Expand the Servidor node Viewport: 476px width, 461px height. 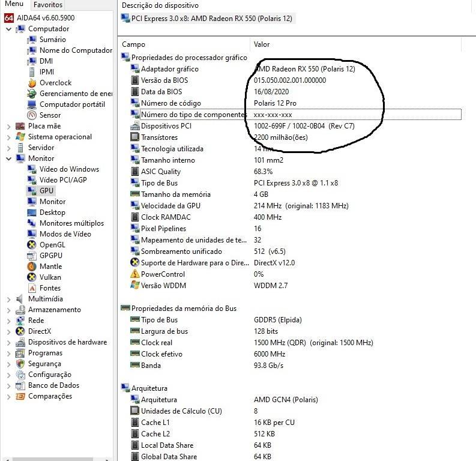[x=9, y=148]
